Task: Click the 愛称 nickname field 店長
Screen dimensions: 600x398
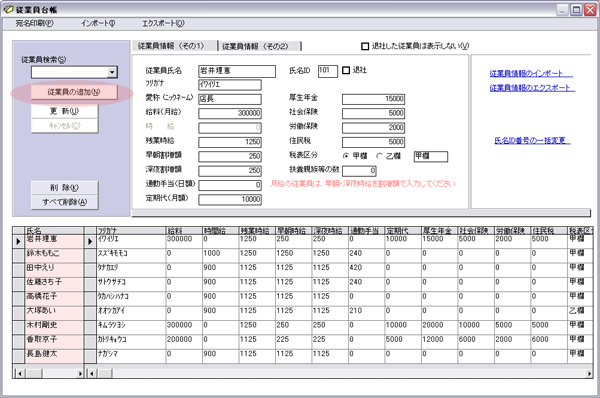Action: 230,99
